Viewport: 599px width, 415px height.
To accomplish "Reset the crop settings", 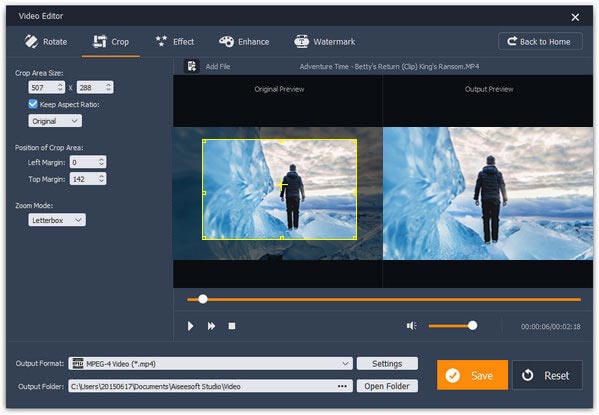I will coord(547,375).
